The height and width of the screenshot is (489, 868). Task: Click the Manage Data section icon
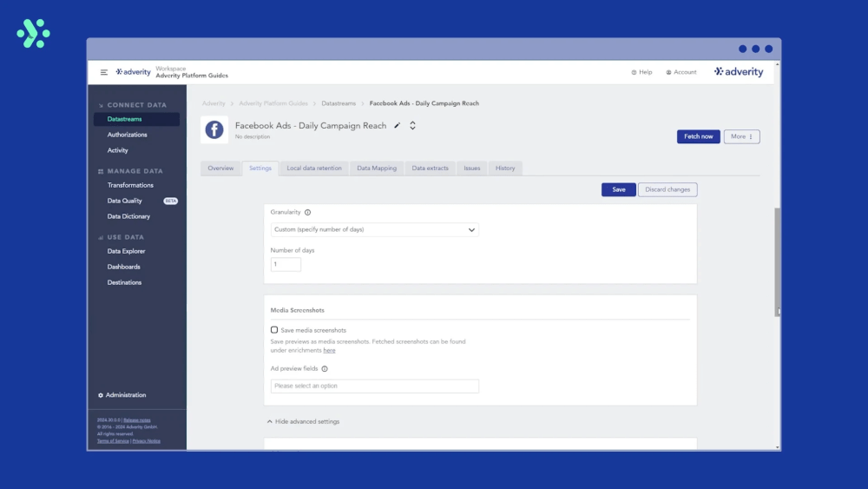click(x=101, y=172)
